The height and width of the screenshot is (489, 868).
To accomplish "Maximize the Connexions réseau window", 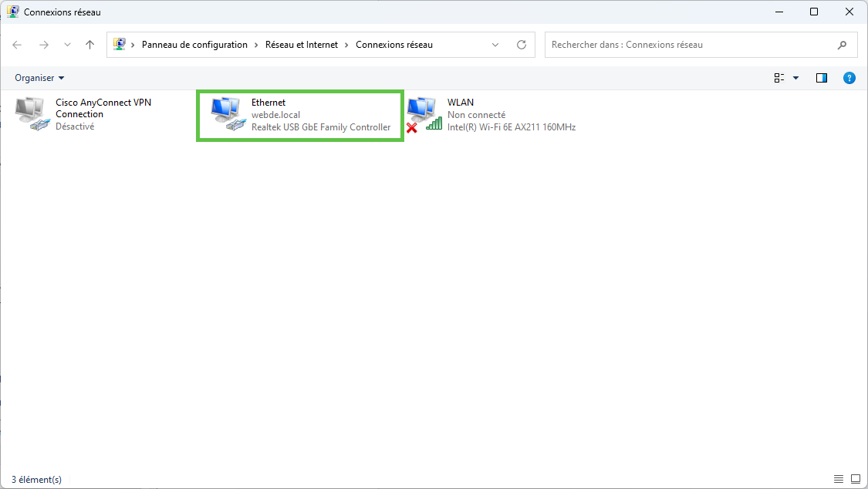I will tap(814, 12).
